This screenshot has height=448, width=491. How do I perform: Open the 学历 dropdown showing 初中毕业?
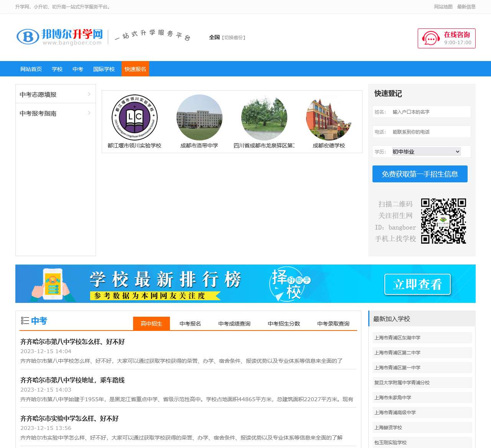[425, 151]
